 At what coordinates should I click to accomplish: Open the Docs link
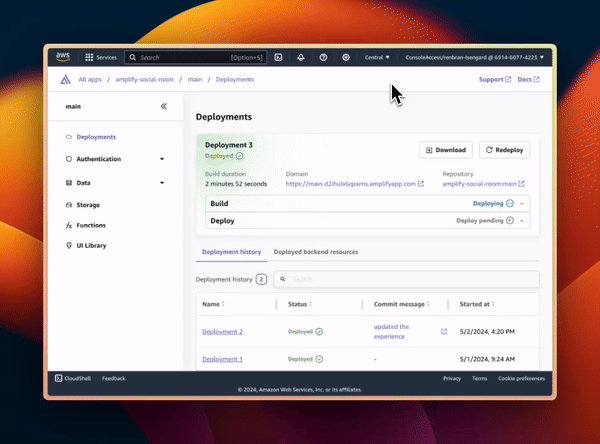click(528, 79)
